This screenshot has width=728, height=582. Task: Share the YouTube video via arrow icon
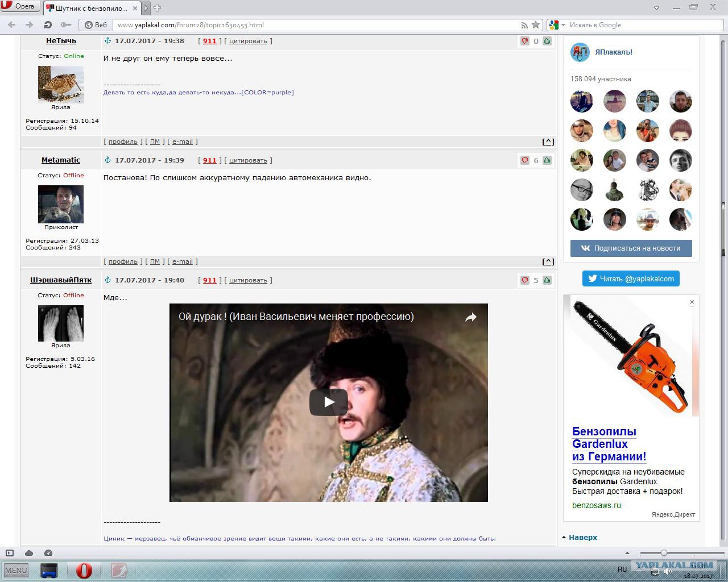pyautogui.click(x=470, y=317)
